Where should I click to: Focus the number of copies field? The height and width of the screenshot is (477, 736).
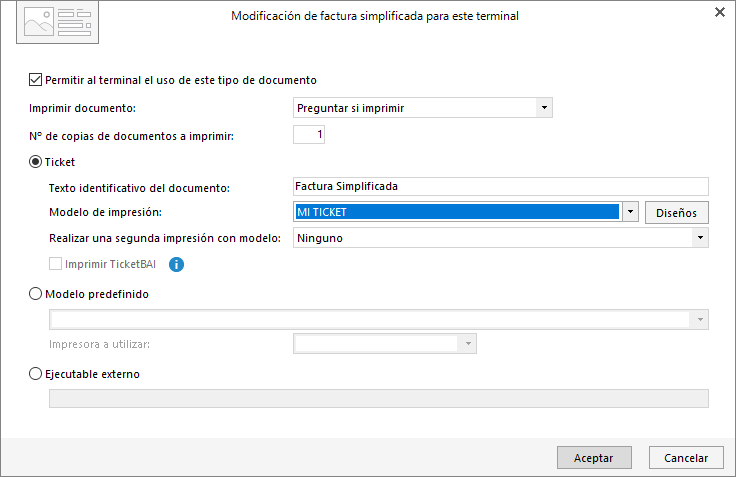click(309, 135)
